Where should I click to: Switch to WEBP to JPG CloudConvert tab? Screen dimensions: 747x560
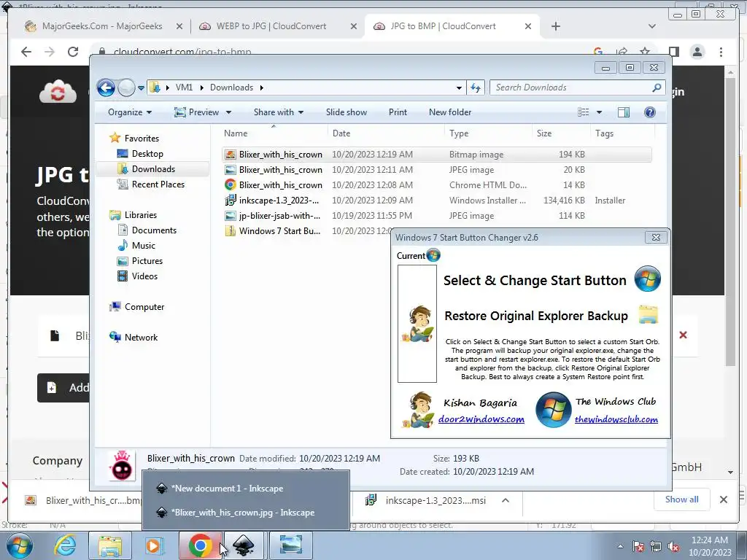click(x=278, y=26)
